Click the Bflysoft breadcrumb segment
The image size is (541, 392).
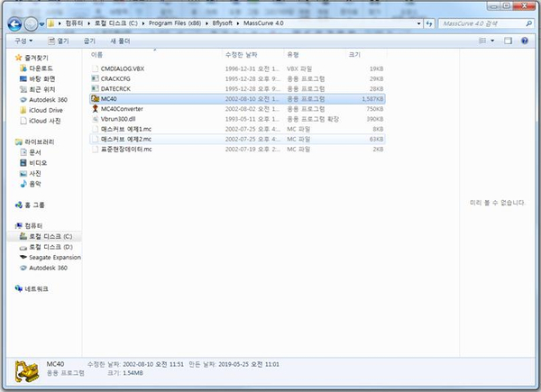(222, 23)
